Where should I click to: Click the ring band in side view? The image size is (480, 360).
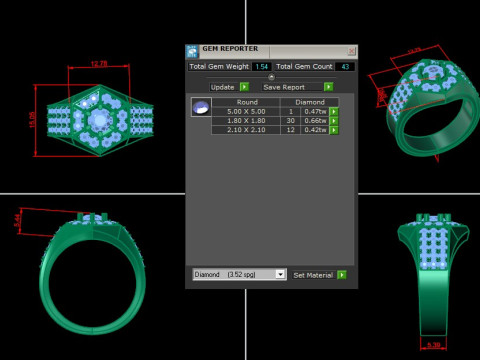[x=433, y=302]
